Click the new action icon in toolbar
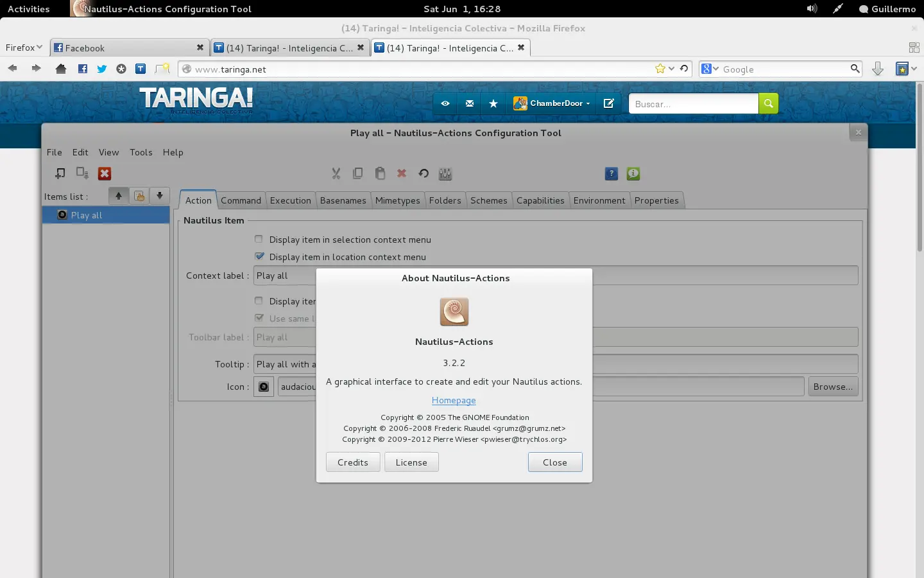 pyautogui.click(x=60, y=173)
